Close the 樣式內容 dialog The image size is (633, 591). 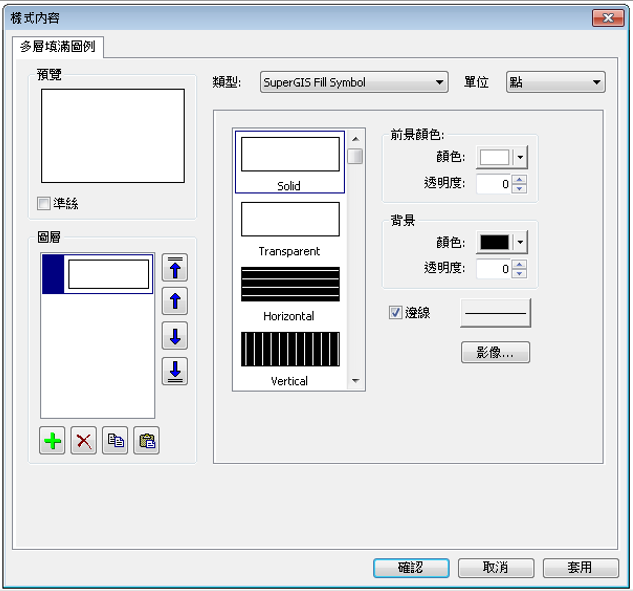point(608,18)
